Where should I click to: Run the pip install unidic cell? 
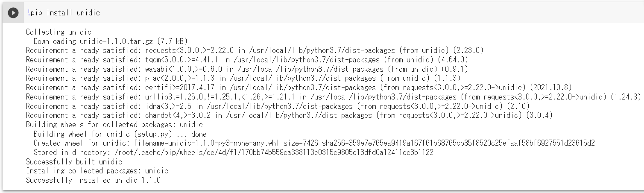tap(13, 13)
